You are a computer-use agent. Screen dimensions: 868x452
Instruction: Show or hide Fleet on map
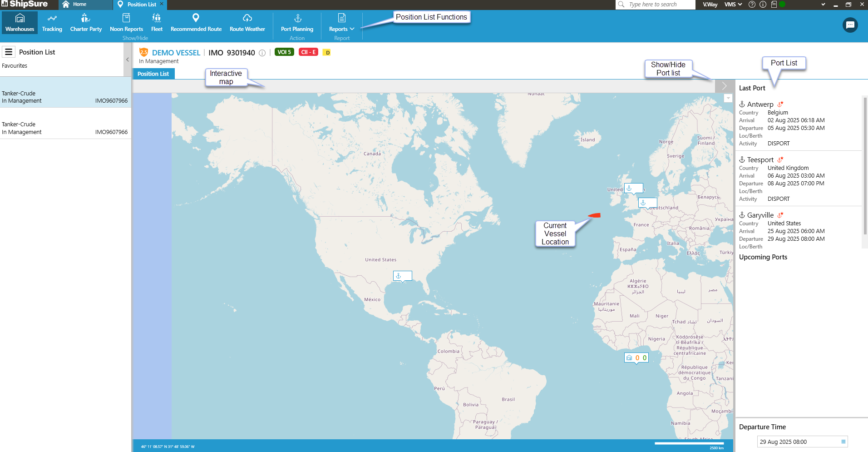coord(157,23)
